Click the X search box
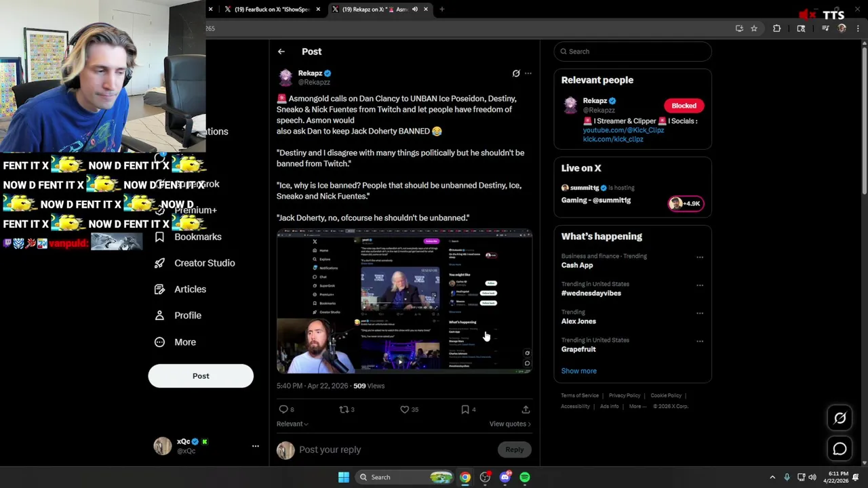 tap(633, 52)
